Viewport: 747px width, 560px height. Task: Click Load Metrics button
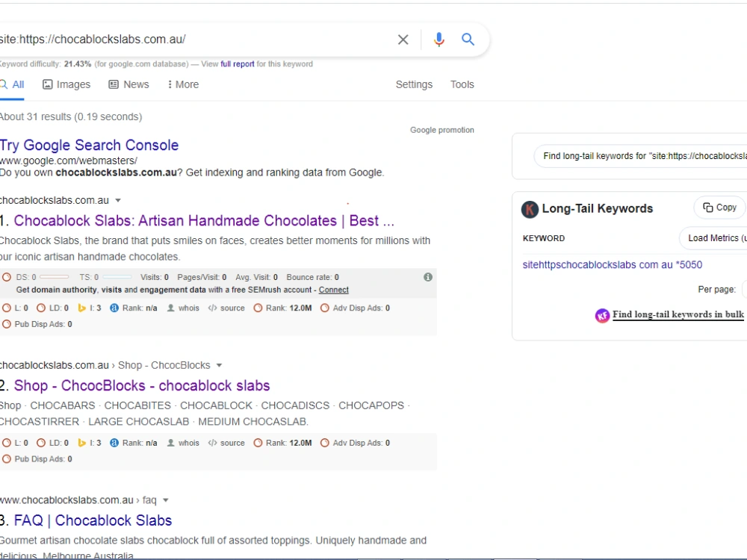[x=713, y=238]
